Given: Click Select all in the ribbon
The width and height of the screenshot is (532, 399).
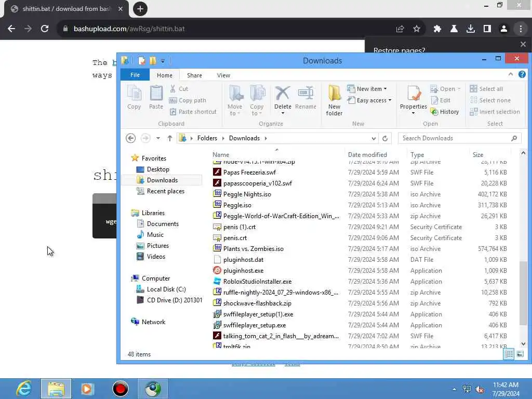Looking at the screenshot, I should [x=486, y=89].
